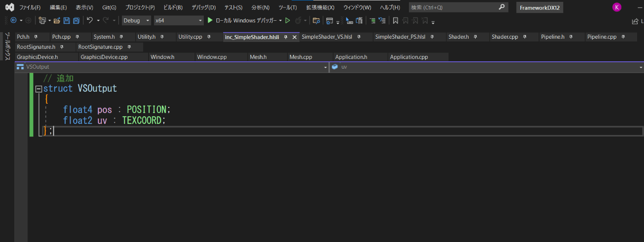Open the ヘルプ(H) menu
The width and height of the screenshot is (644, 242).
[390, 7]
